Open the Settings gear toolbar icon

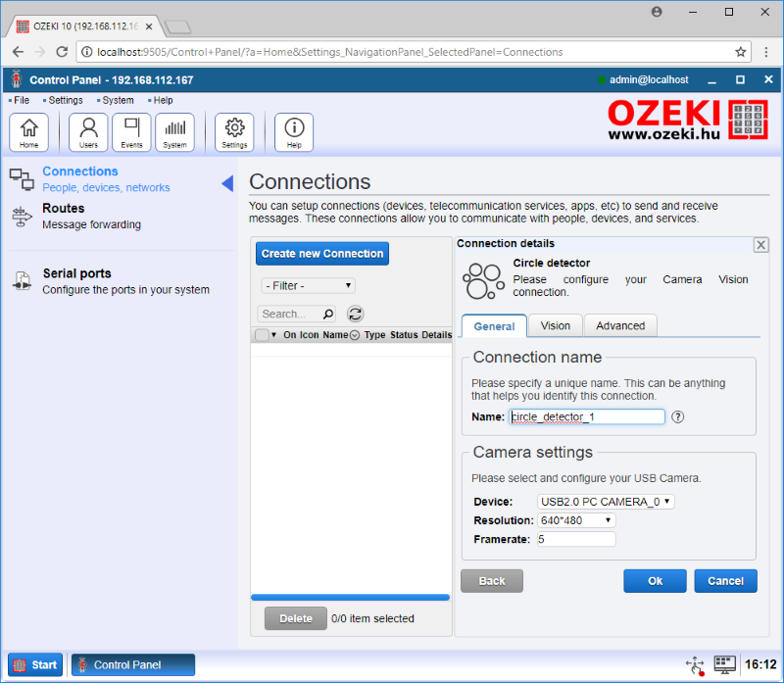234,132
